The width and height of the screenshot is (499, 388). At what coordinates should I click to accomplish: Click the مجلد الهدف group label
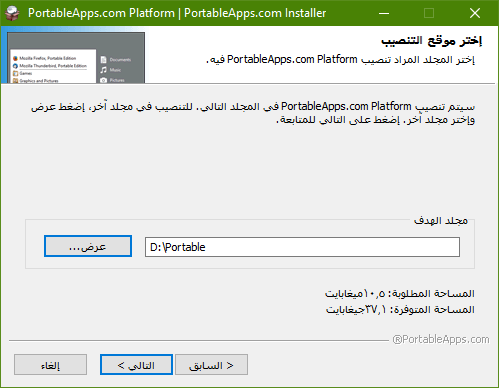tap(441, 221)
